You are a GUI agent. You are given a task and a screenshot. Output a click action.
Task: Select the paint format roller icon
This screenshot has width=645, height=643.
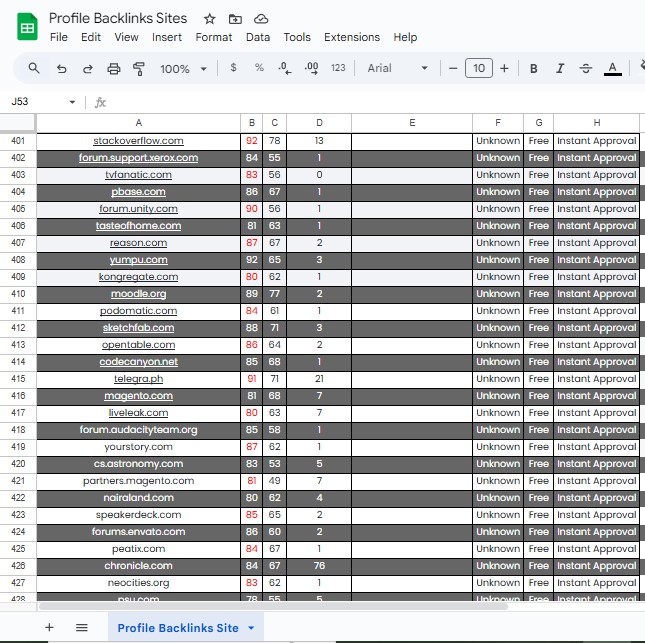point(139,68)
